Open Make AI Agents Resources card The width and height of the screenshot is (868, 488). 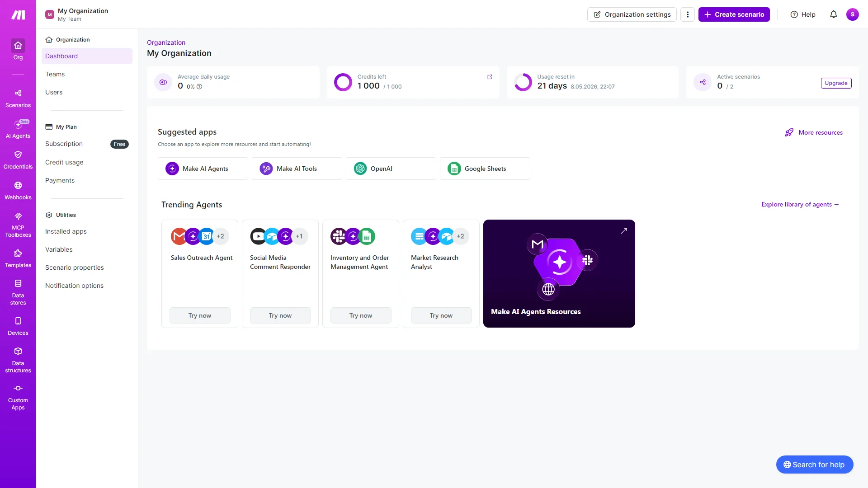point(559,273)
